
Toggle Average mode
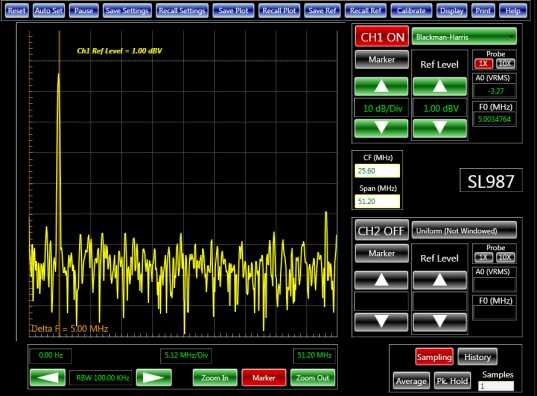411,381
